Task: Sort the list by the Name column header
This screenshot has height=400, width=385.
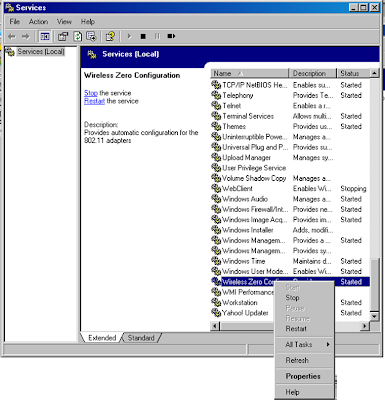Action: [249, 73]
